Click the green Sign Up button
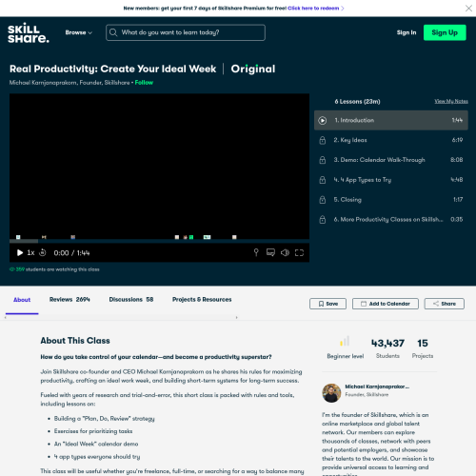The image size is (476, 476). [x=445, y=32]
